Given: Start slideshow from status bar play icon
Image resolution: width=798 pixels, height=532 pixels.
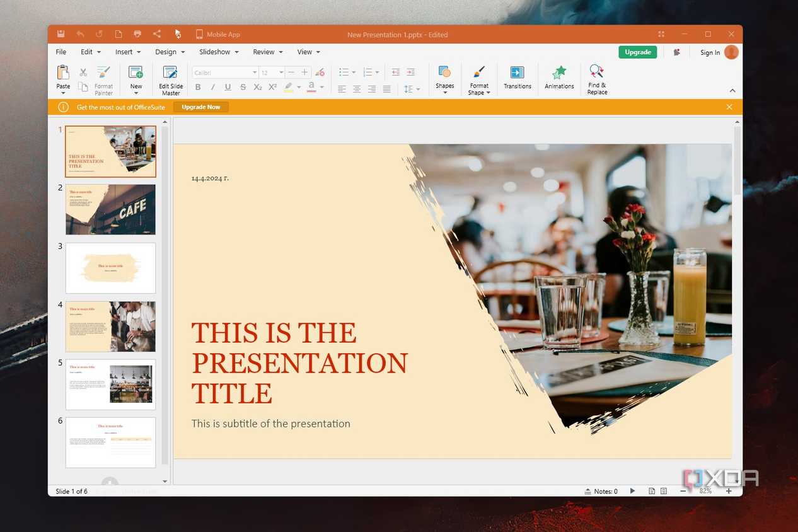Looking at the screenshot, I should pyautogui.click(x=632, y=491).
